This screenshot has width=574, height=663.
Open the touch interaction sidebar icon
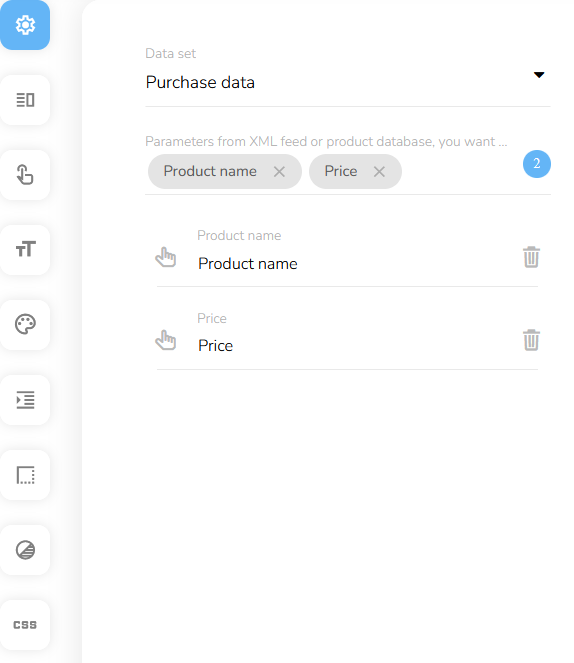pos(25,175)
